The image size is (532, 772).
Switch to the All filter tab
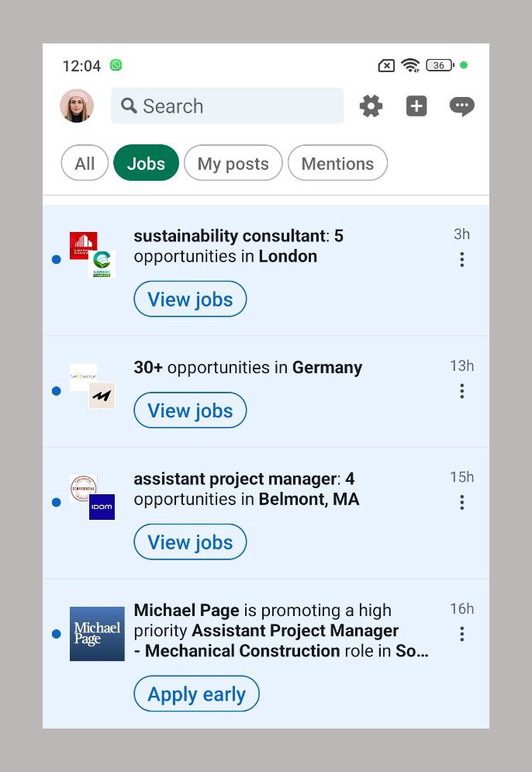click(x=85, y=163)
